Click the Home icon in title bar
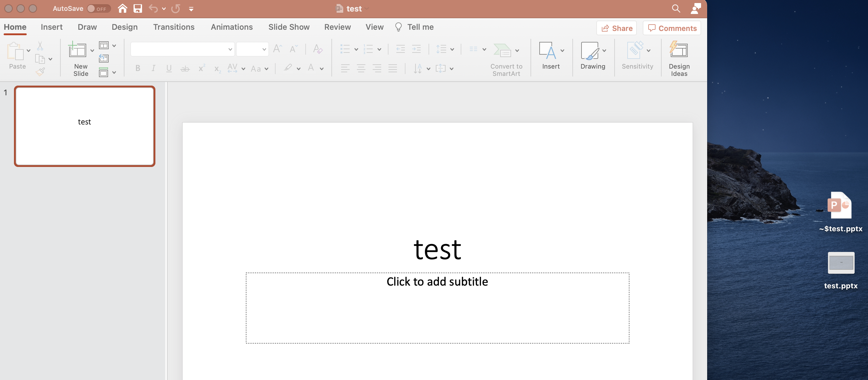Image resolution: width=868 pixels, height=380 pixels. tap(122, 8)
